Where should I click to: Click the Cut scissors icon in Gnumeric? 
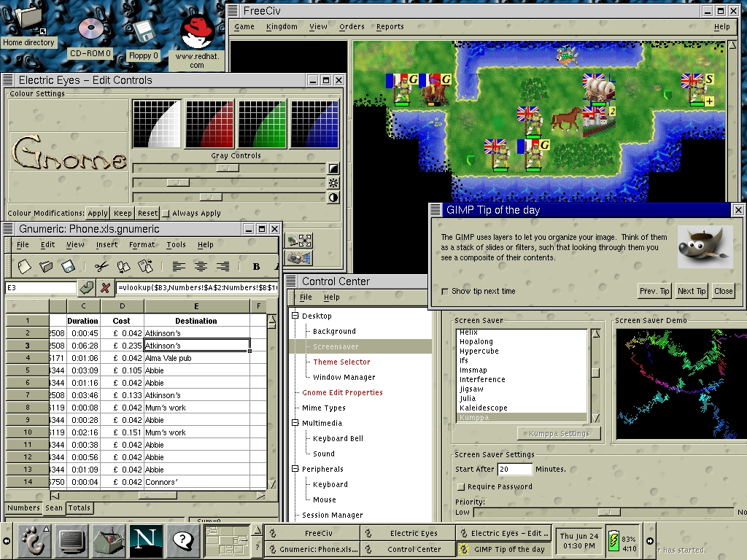click(101, 267)
